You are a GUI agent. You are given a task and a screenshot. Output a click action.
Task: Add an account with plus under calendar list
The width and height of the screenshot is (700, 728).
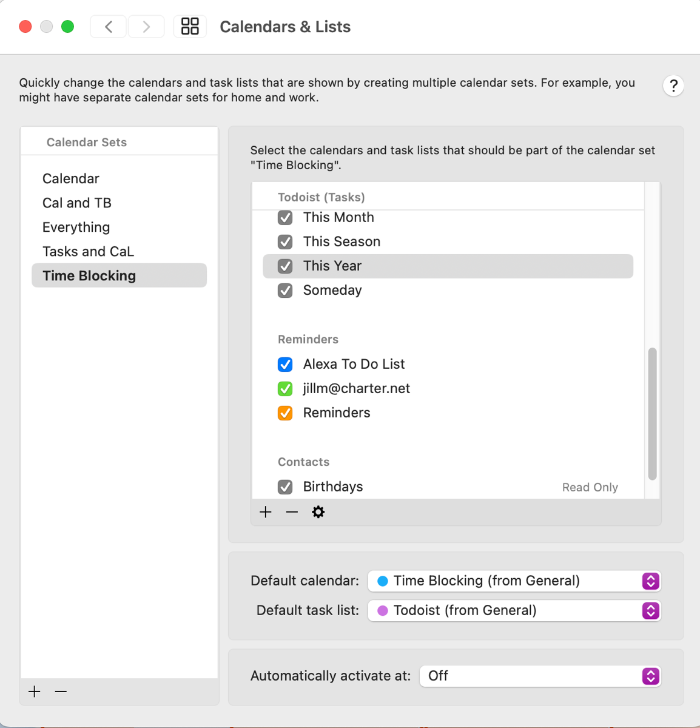click(x=266, y=512)
